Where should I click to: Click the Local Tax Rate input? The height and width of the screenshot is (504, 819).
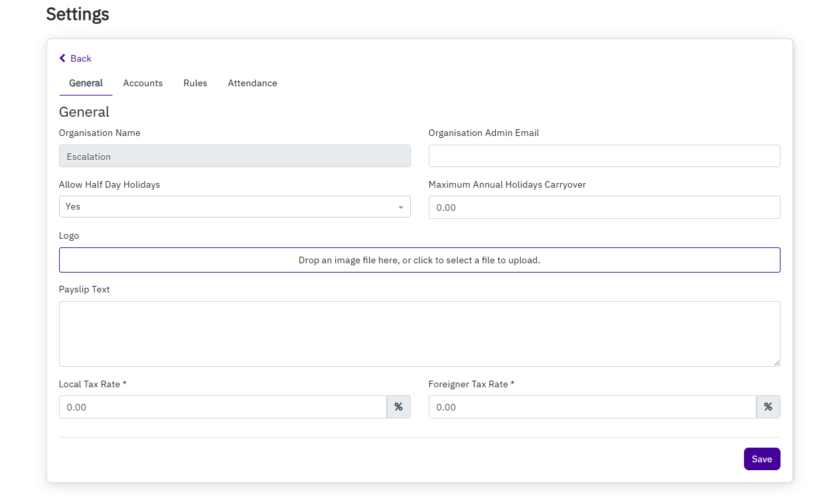point(223,407)
